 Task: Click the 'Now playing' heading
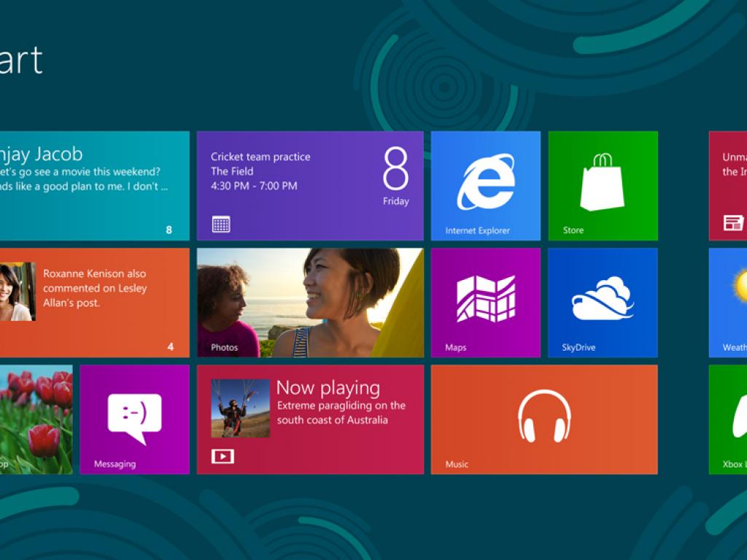tap(328, 388)
